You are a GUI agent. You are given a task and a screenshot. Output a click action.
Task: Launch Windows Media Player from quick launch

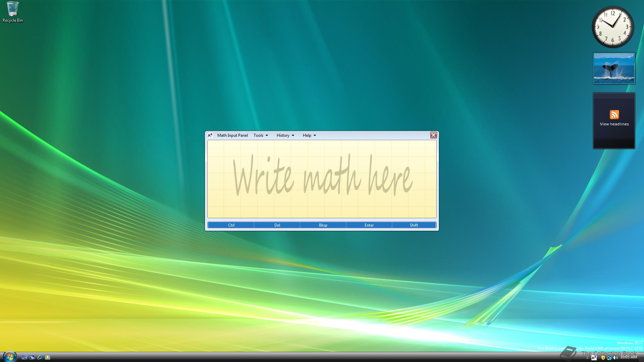[48, 357]
